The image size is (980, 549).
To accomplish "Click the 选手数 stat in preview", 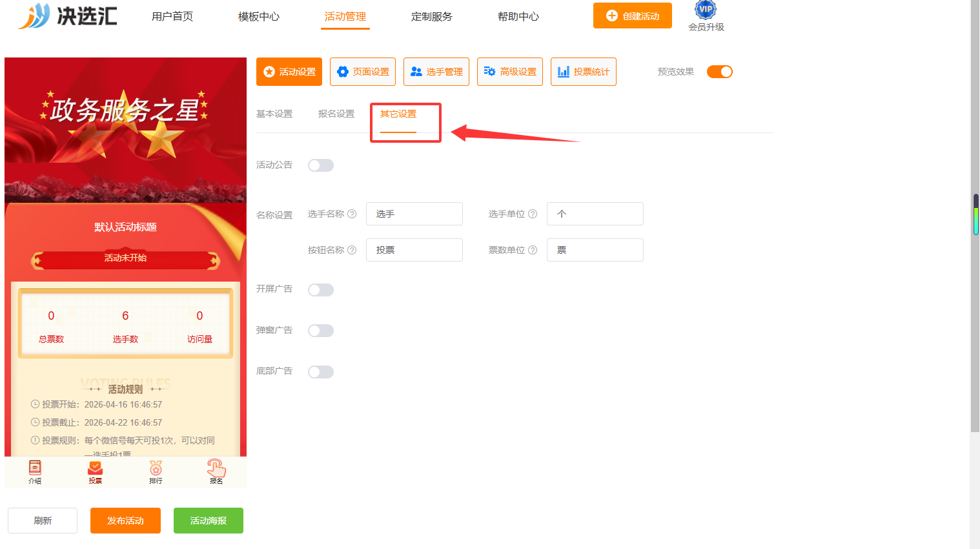I will (x=125, y=326).
